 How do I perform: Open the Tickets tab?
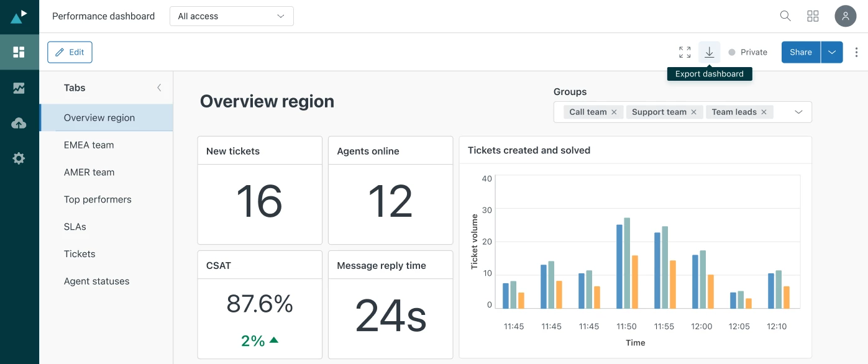[106, 253]
